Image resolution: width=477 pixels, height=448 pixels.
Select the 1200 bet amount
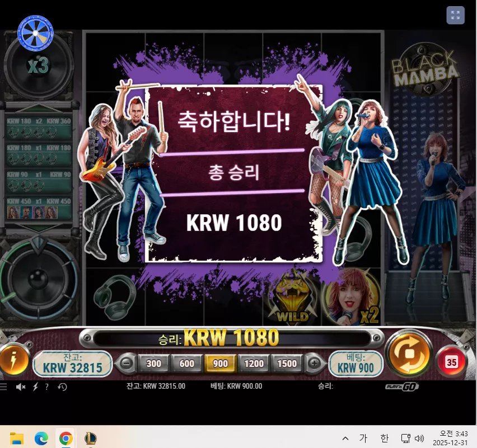(x=254, y=363)
